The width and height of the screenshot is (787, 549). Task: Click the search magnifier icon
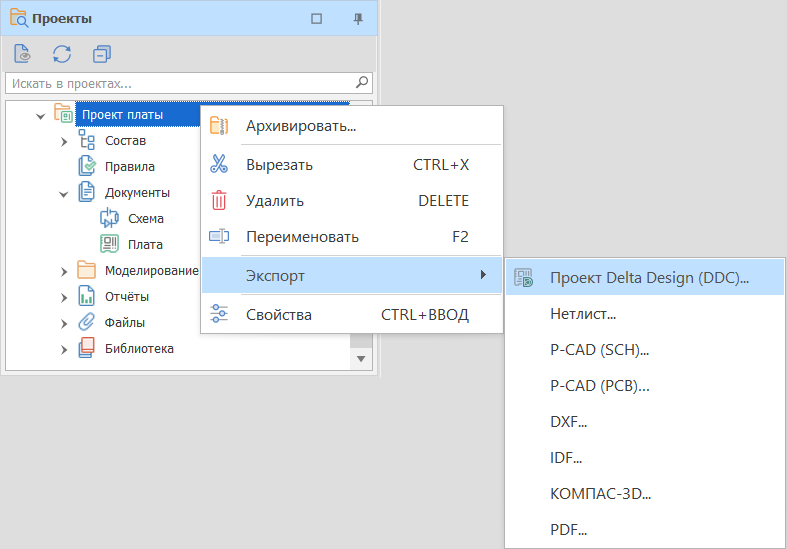362,82
